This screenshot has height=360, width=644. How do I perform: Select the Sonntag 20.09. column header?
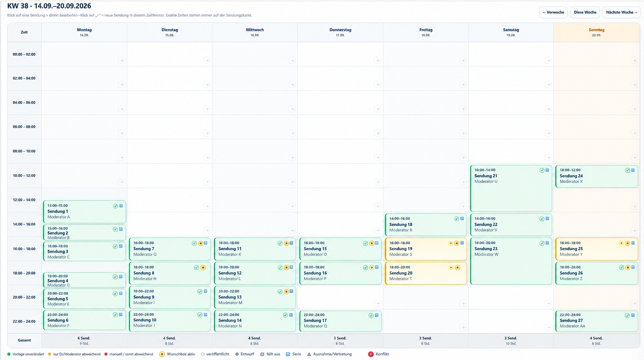(596, 32)
